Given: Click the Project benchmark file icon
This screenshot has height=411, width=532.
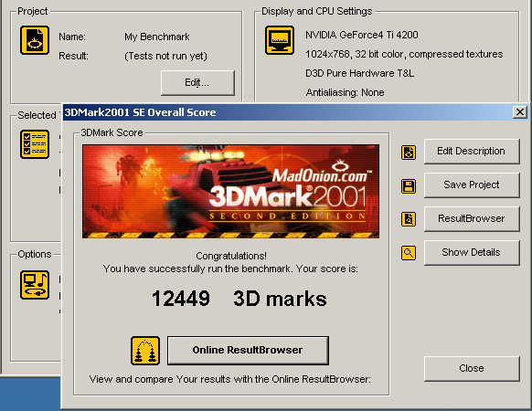Looking at the screenshot, I should (x=35, y=40).
